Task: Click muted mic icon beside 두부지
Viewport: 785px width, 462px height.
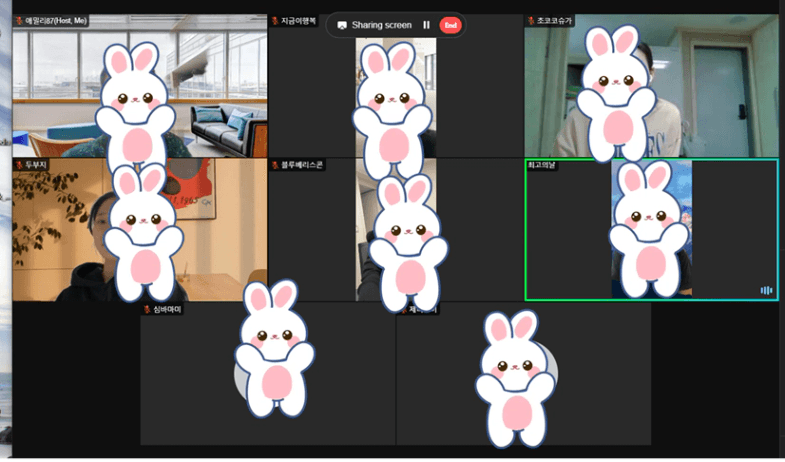Action: tap(19, 164)
